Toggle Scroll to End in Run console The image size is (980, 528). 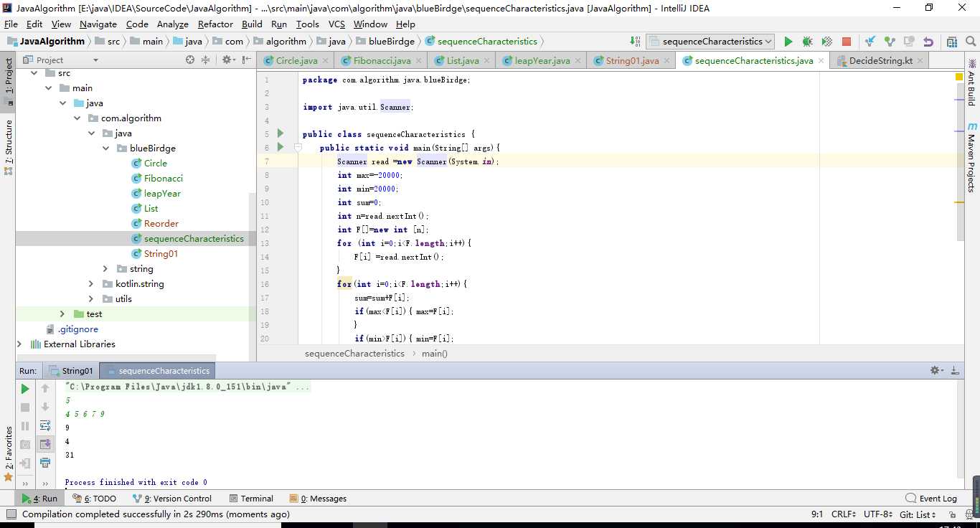45,444
